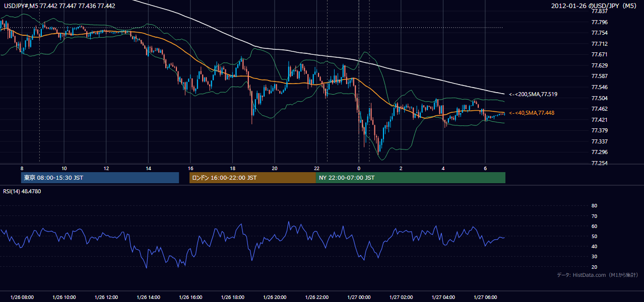Select the 200 SMA 77.519 label
This screenshot has width=644, height=302.
tap(533, 94)
